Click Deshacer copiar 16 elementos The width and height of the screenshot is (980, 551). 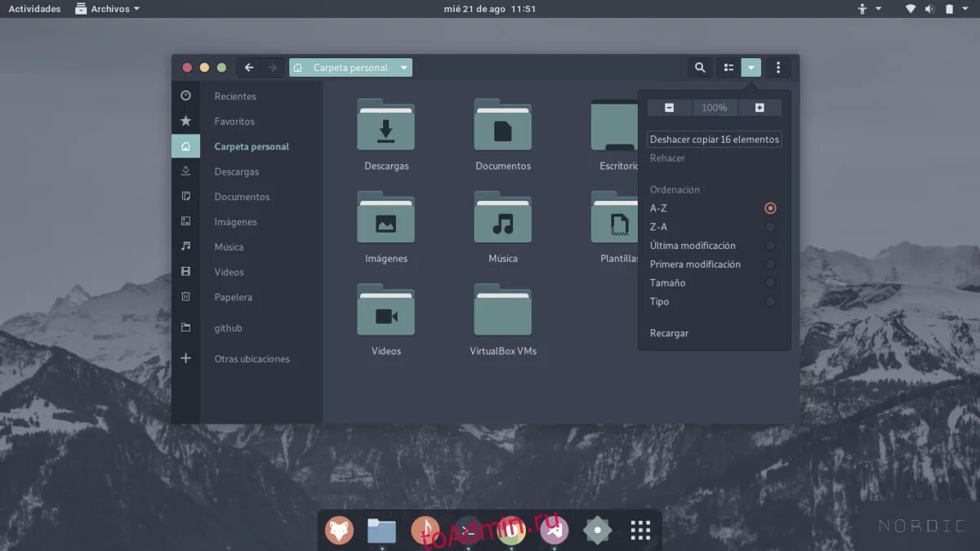click(714, 140)
